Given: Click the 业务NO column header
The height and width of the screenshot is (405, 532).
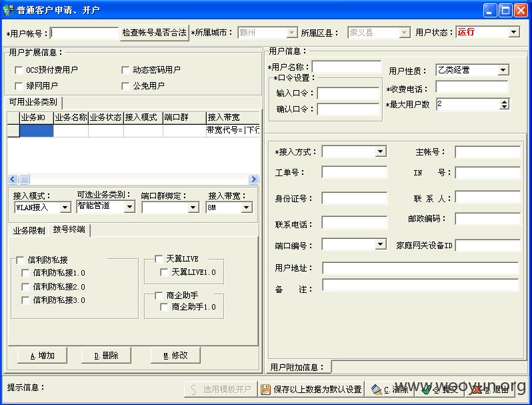Looking at the screenshot, I should pyautogui.click(x=36, y=117).
